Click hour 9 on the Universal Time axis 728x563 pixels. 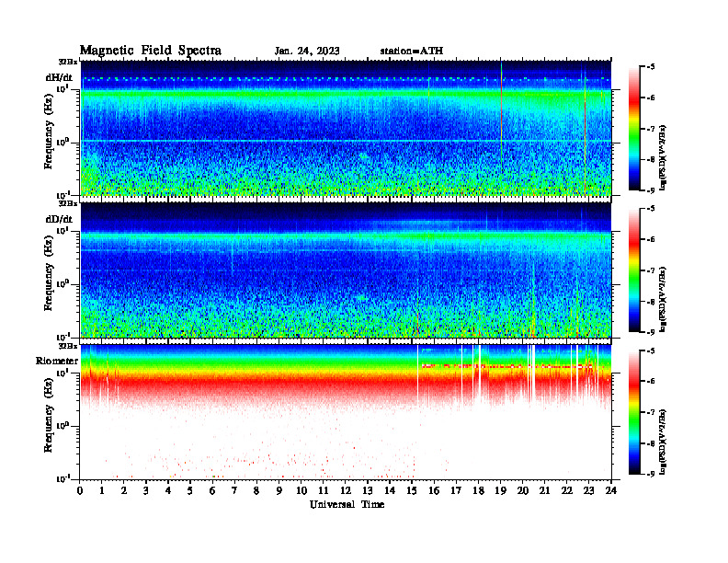click(279, 490)
